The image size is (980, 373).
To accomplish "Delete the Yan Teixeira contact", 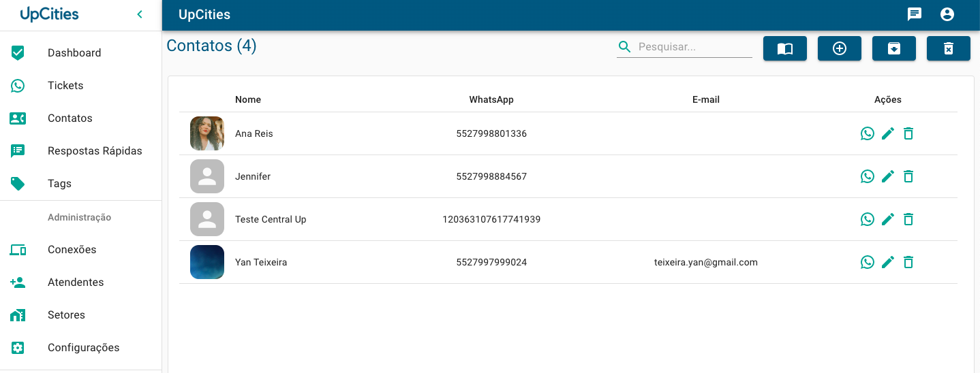I will (x=908, y=262).
